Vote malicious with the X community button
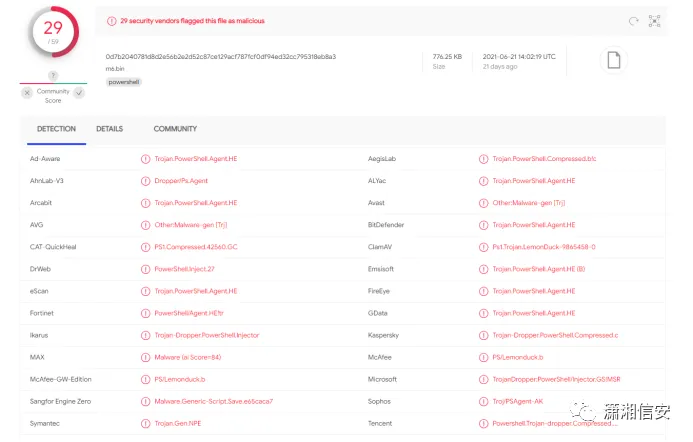693x442 pixels. coord(27,92)
